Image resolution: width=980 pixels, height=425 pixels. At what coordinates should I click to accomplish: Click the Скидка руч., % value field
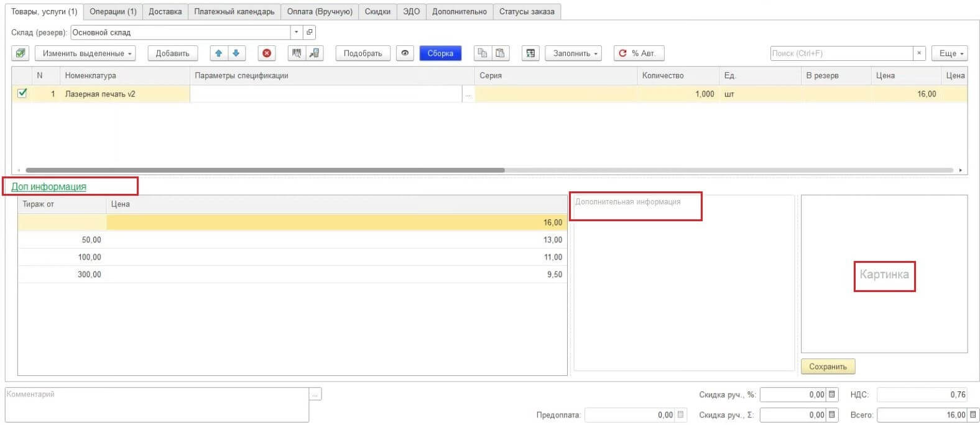tap(793, 395)
